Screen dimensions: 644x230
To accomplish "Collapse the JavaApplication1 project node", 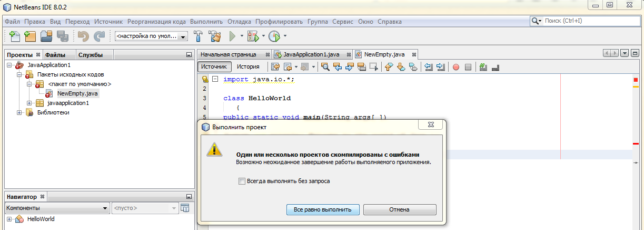I will point(9,65).
